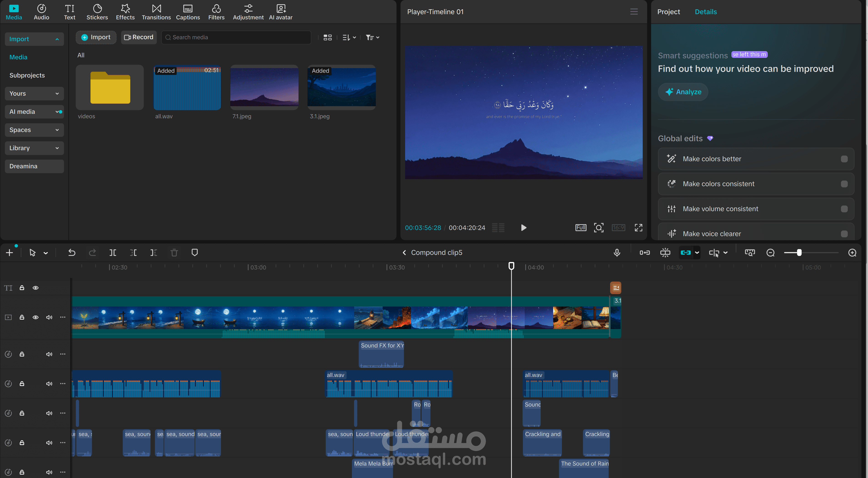868x478 pixels.
Task: Click the Analyze button
Action: (x=683, y=92)
